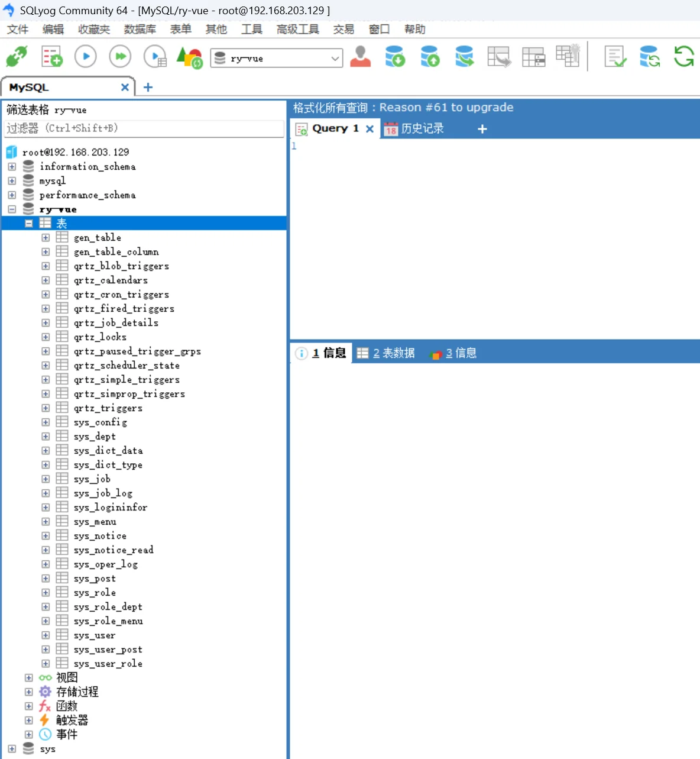Image resolution: width=700 pixels, height=759 pixels.
Task: Click the colored shapes refresh toolbar icon
Action: coord(190,57)
